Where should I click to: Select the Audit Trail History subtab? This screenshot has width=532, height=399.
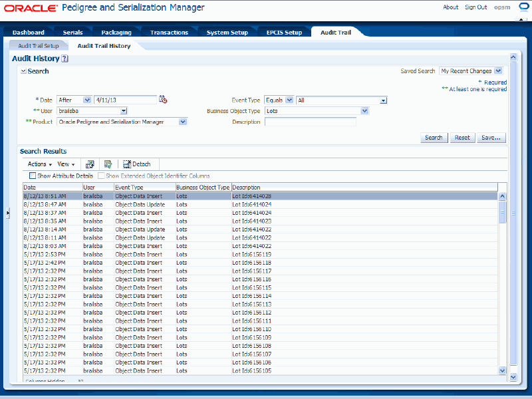pos(104,46)
